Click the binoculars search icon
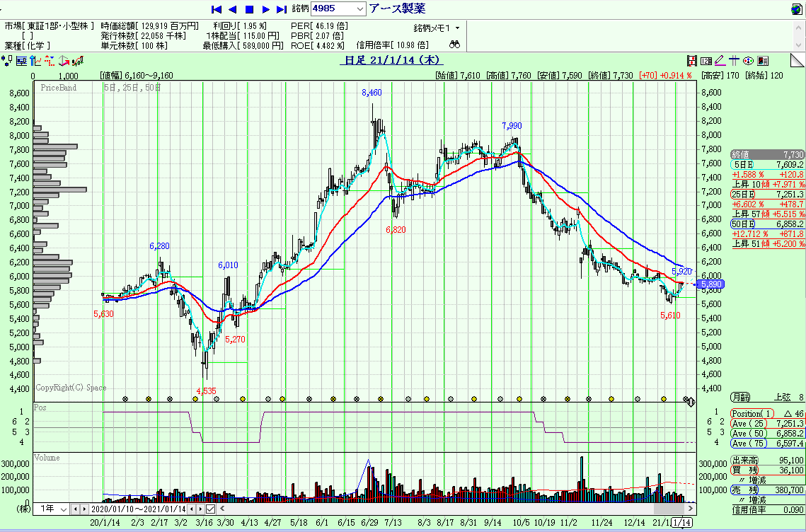 [455, 45]
